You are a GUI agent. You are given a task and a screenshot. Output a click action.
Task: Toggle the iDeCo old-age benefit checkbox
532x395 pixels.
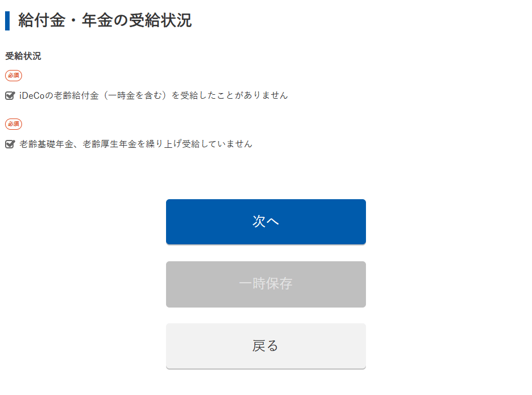coord(10,96)
